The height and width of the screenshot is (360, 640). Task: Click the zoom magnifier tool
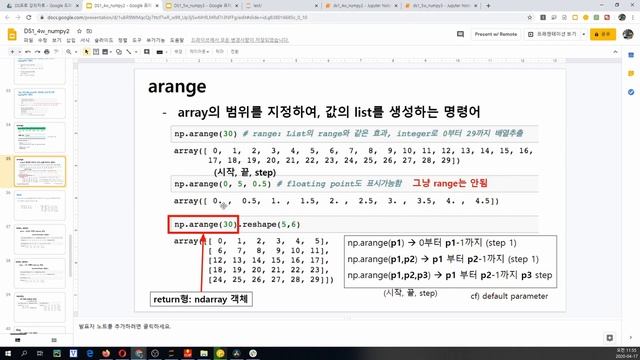click(x=69, y=52)
